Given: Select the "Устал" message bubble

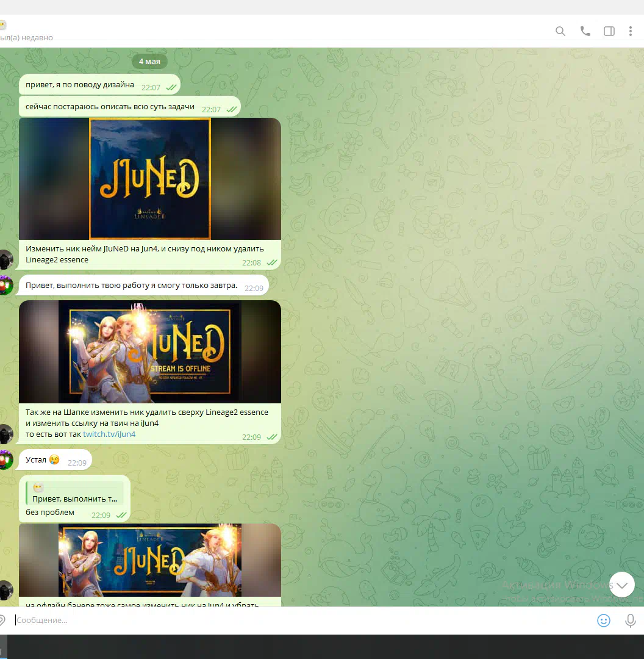Looking at the screenshot, I should pos(55,460).
